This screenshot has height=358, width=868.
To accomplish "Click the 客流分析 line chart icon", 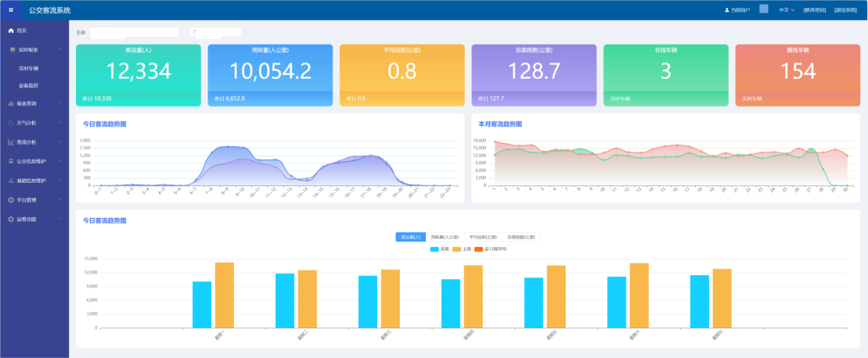I will point(11,142).
